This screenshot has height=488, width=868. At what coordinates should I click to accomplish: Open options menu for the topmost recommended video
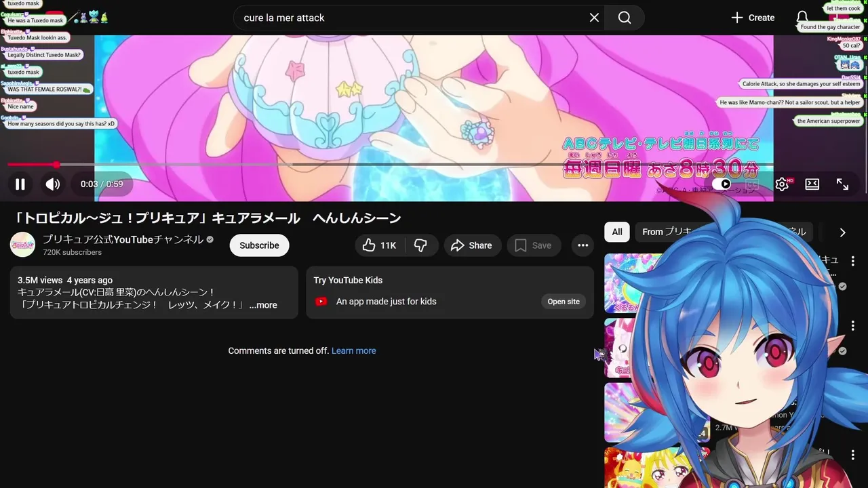click(853, 261)
